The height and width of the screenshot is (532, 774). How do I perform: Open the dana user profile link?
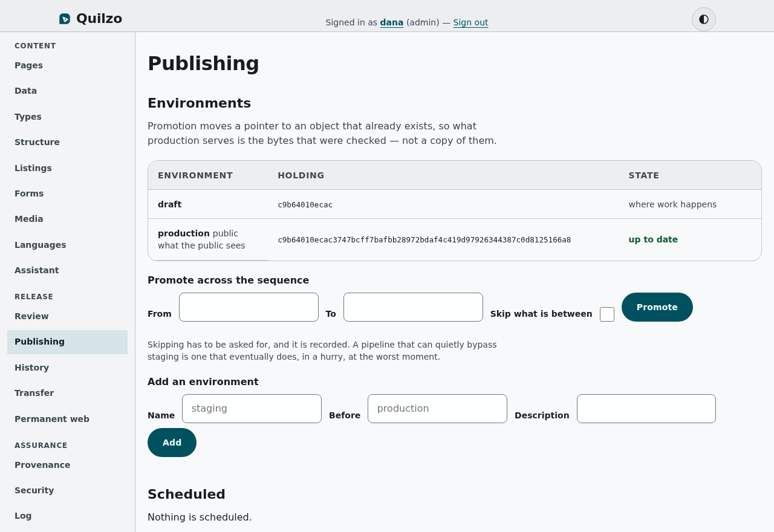tap(392, 22)
